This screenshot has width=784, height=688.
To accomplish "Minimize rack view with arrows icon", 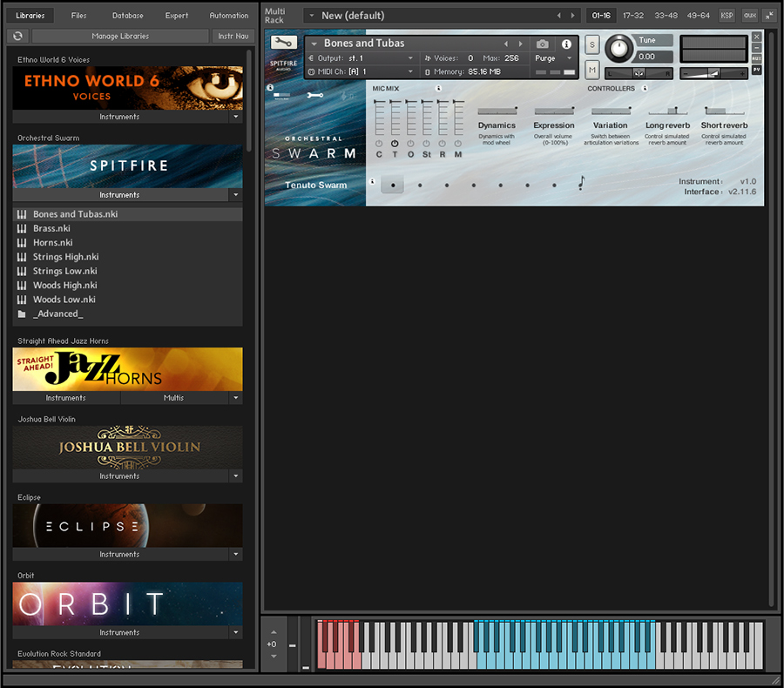I will [x=769, y=16].
